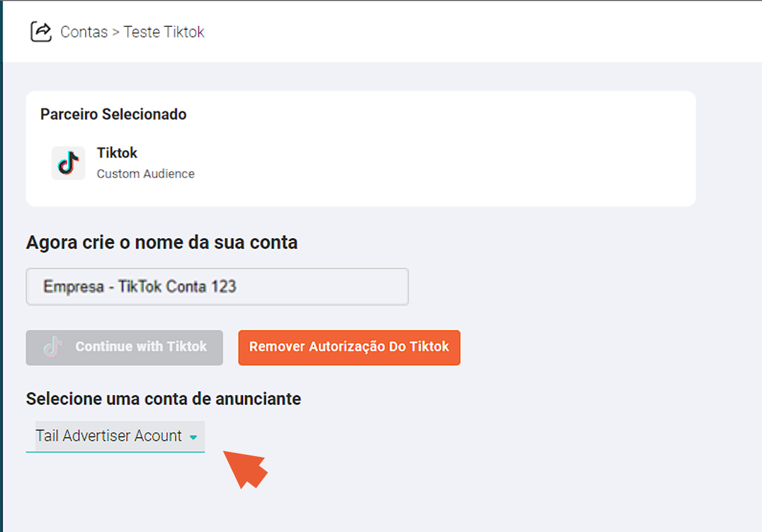Viewport: 762px width, 532px height.
Task: Click the Custom Audience subtitle
Action: [146, 174]
